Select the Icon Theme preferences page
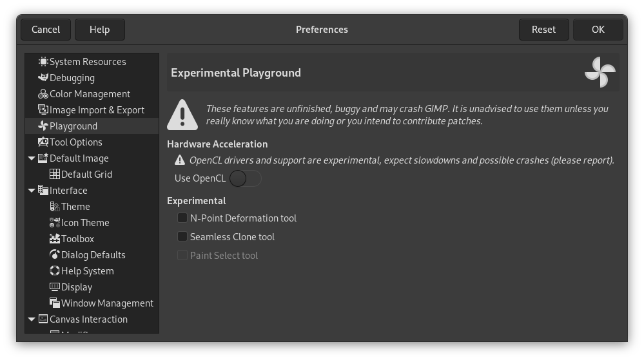644x360 pixels. click(x=85, y=223)
